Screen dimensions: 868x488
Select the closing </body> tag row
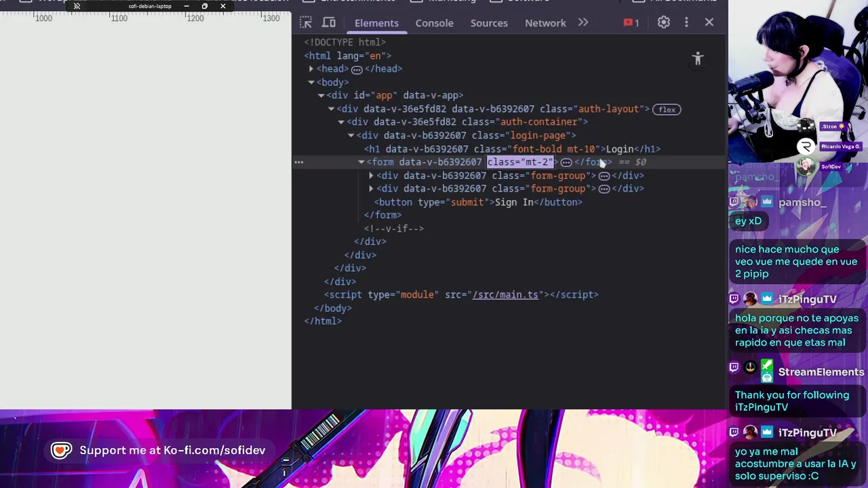[x=333, y=308]
